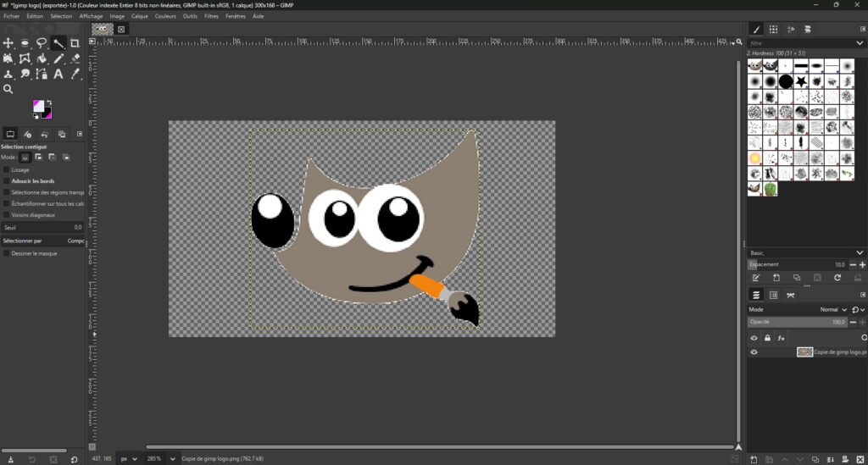The height and width of the screenshot is (465, 868).
Task: Open the Basic brush tag dropdown
Action: (x=860, y=252)
